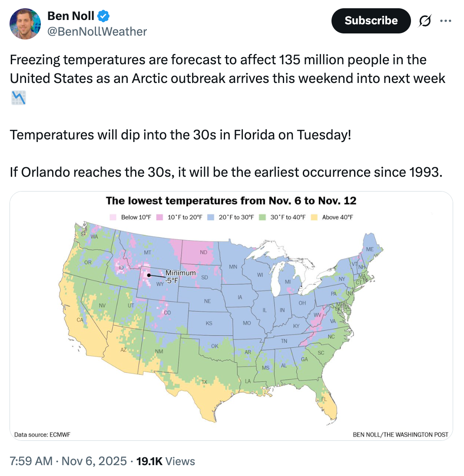
Task: Select the 20°F to 30°F legend swatch
Action: 210,217
